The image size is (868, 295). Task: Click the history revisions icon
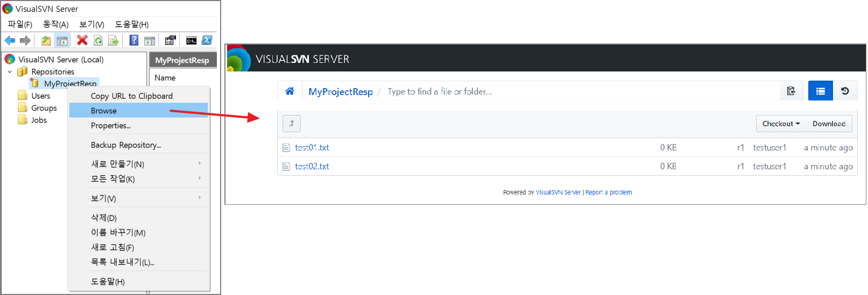(845, 91)
